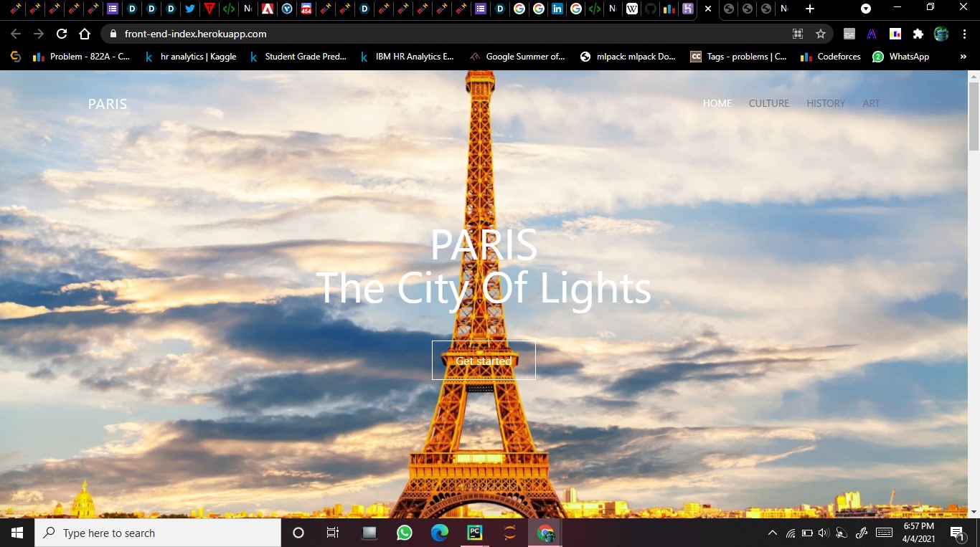
Task: Expand the hidden bookmarks chevron
Action: click(963, 57)
